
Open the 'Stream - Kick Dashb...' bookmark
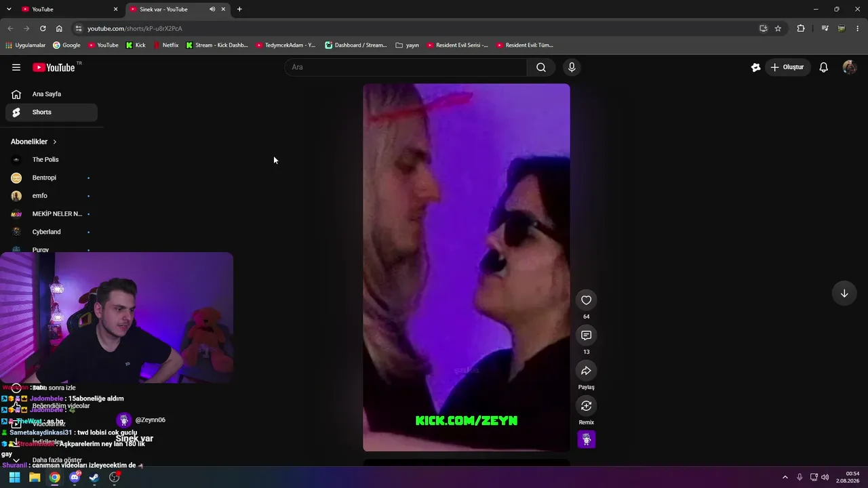click(x=217, y=45)
